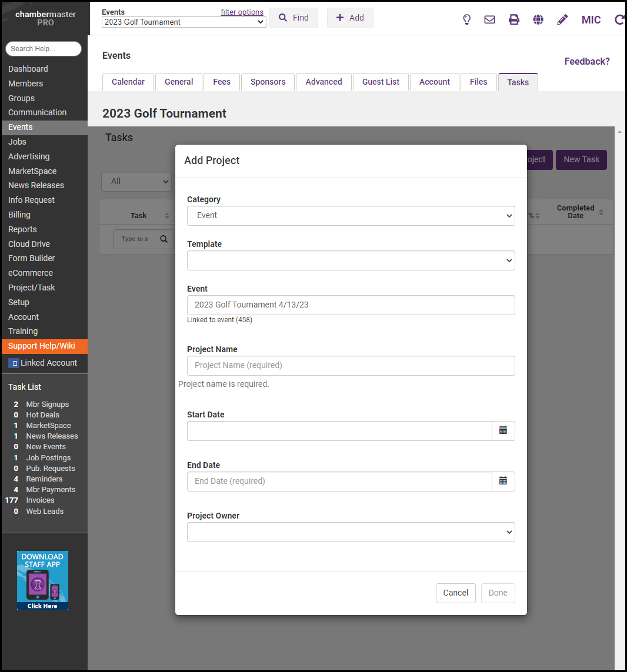The height and width of the screenshot is (672, 627).
Task: Cancel the Add Project dialog
Action: (x=455, y=593)
